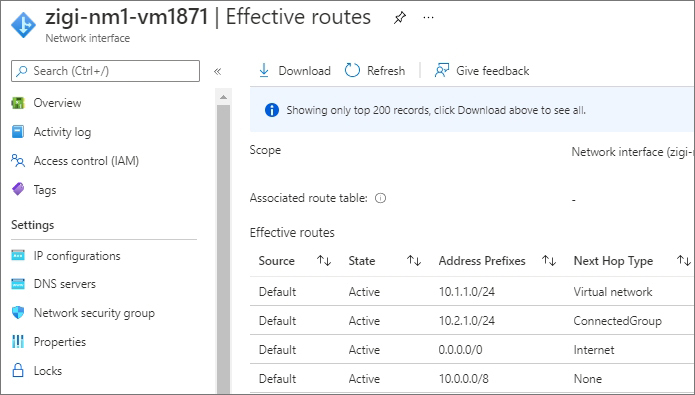Click the Locks padlock icon
The height and width of the screenshot is (395, 695).
click(x=18, y=370)
